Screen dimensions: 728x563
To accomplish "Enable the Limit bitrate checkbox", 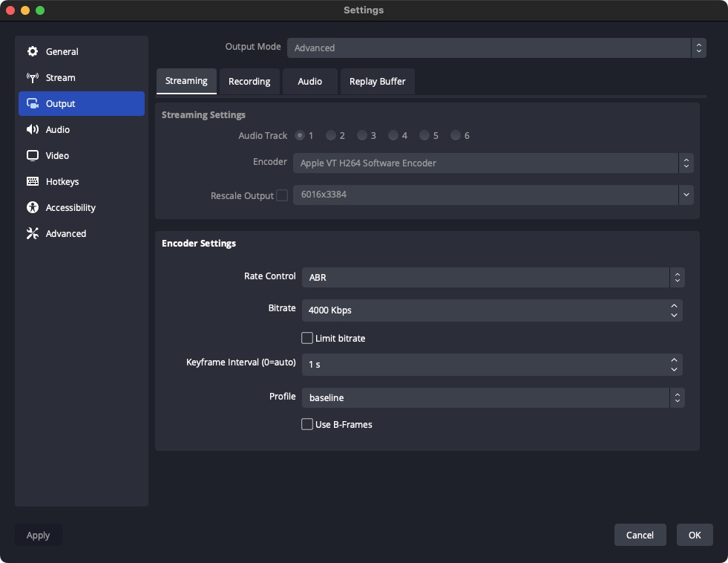I will tap(307, 339).
